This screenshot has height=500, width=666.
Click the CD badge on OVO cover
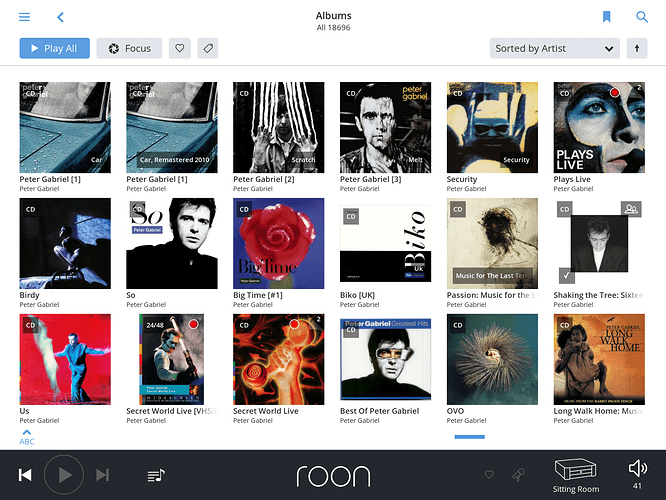[457, 325]
